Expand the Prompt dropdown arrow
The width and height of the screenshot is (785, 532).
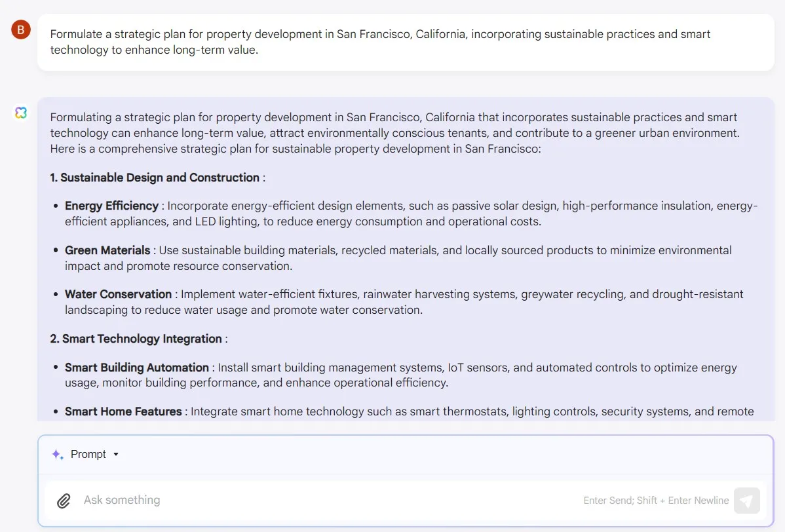(116, 454)
